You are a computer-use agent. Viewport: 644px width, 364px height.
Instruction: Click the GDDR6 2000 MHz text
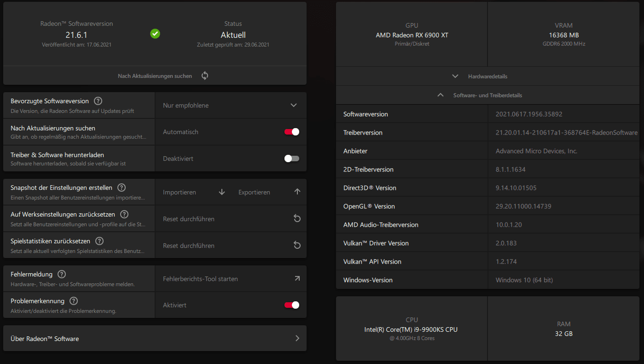563,44
